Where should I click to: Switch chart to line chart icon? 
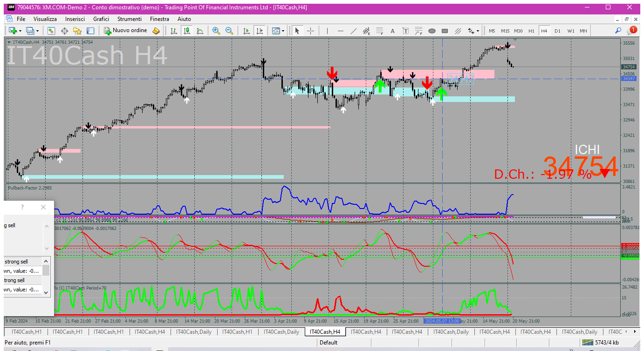pos(200,31)
